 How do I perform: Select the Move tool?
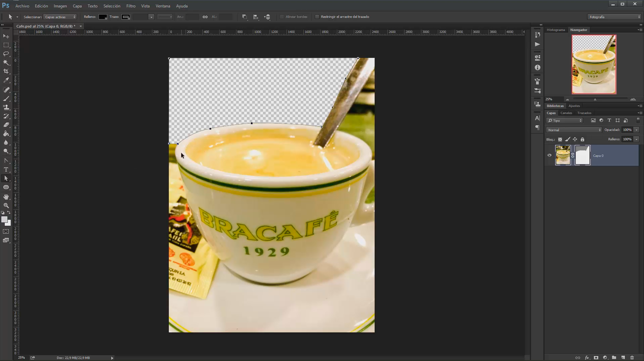point(6,36)
